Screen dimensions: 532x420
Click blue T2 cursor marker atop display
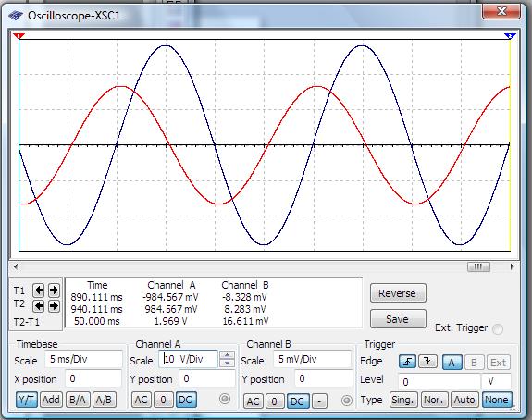[510, 36]
